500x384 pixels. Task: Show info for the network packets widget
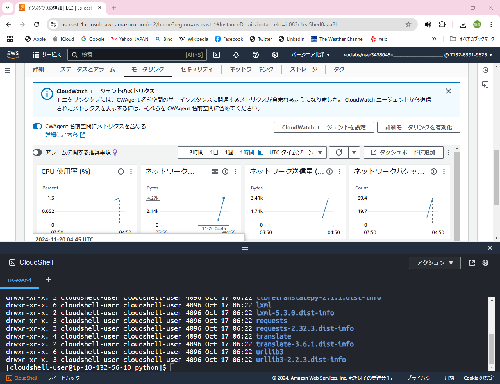coord(434,171)
